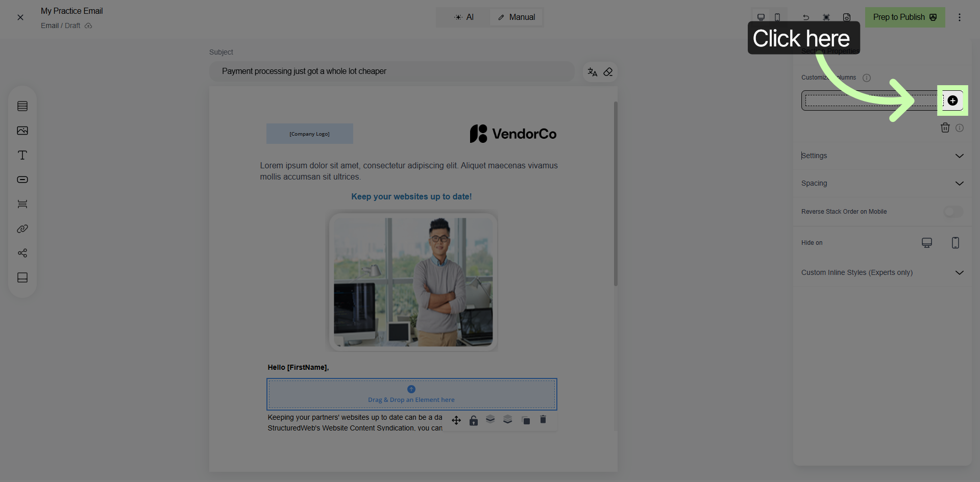Click the 'Drag & Drop an Element here' zone
Image resolution: width=980 pixels, height=482 pixels.
click(411, 394)
